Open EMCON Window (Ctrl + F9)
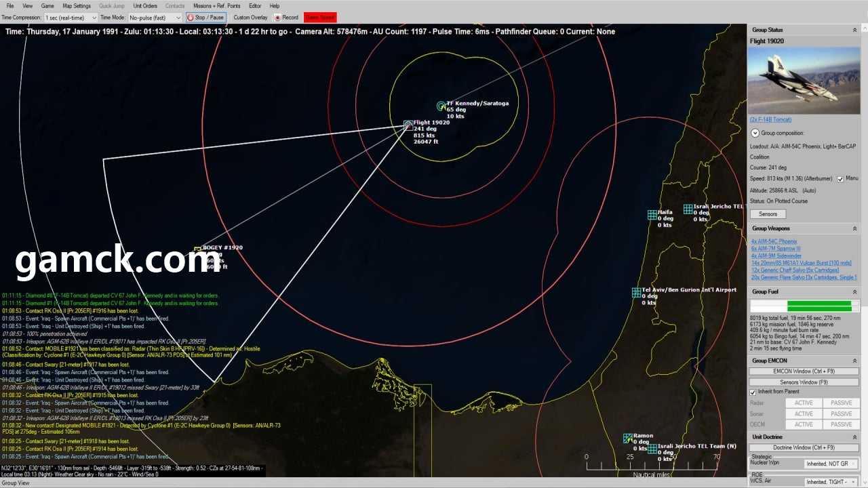Image resolution: width=868 pixels, height=488 pixels. 804,371
